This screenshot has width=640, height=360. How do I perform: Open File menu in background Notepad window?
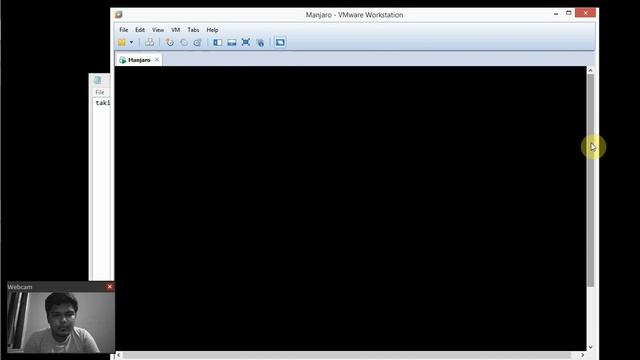click(100, 92)
